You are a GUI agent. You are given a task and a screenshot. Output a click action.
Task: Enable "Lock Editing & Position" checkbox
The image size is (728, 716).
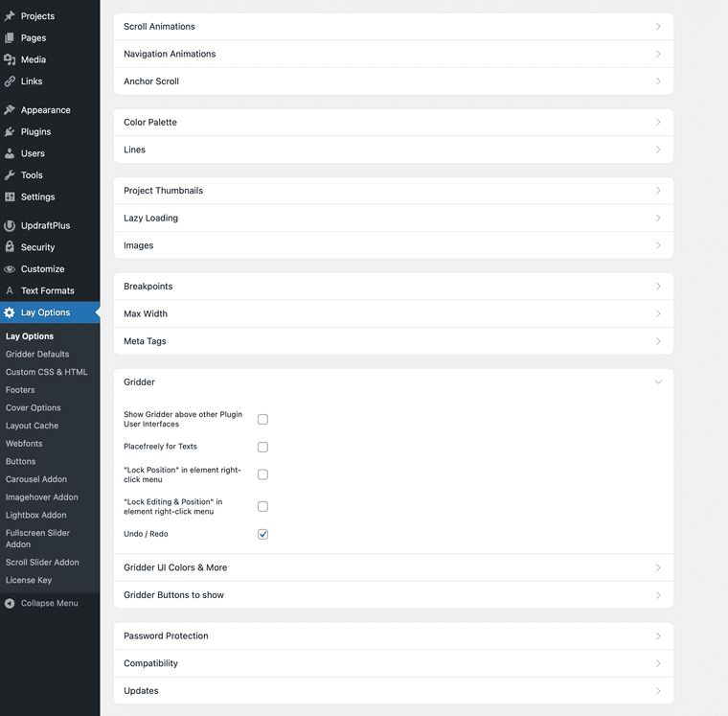[x=262, y=506]
